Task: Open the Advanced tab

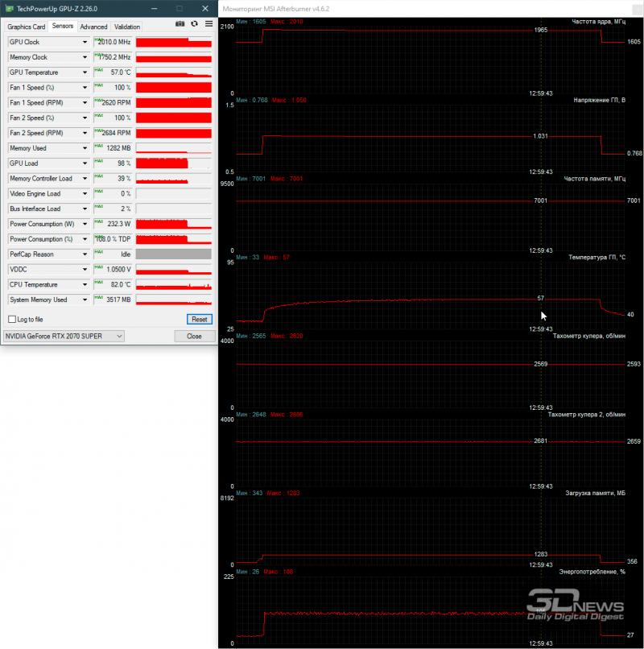Action: click(x=93, y=27)
